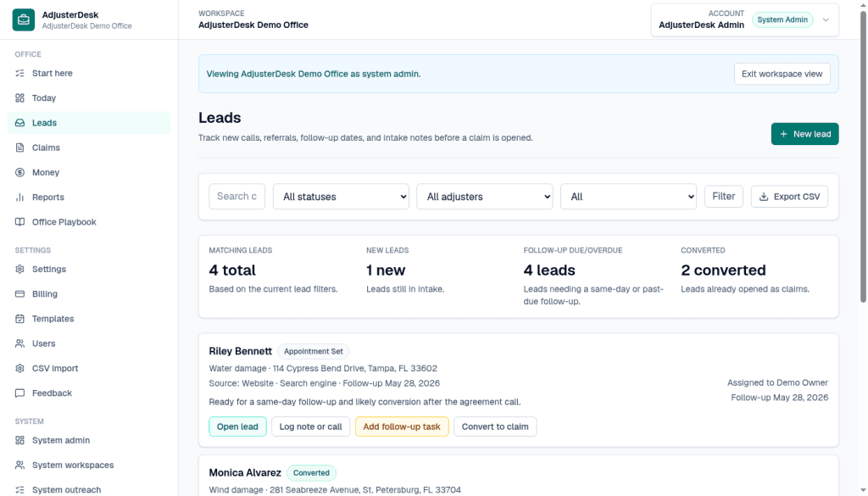Focus the lead search input field

(x=237, y=197)
